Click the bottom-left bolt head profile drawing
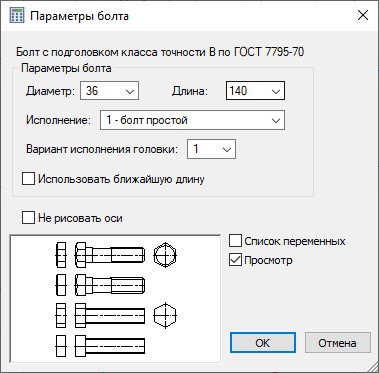379x373 pixels. point(61,345)
